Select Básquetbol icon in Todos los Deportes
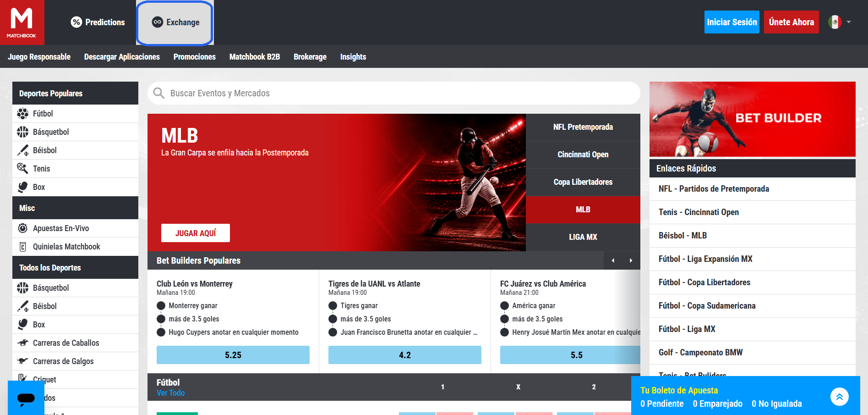This screenshot has height=415, width=868. click(22, 288)
